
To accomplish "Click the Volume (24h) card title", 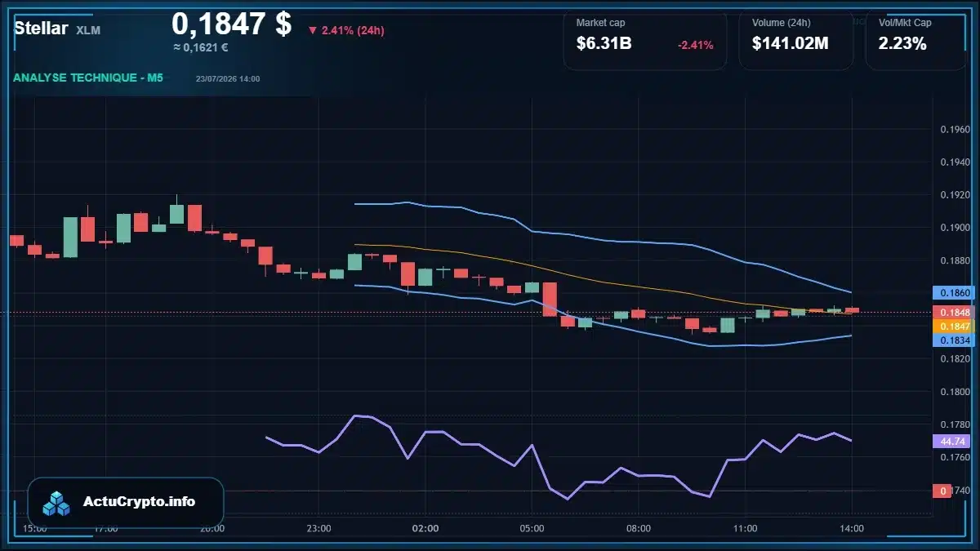I will click(782, 23).
